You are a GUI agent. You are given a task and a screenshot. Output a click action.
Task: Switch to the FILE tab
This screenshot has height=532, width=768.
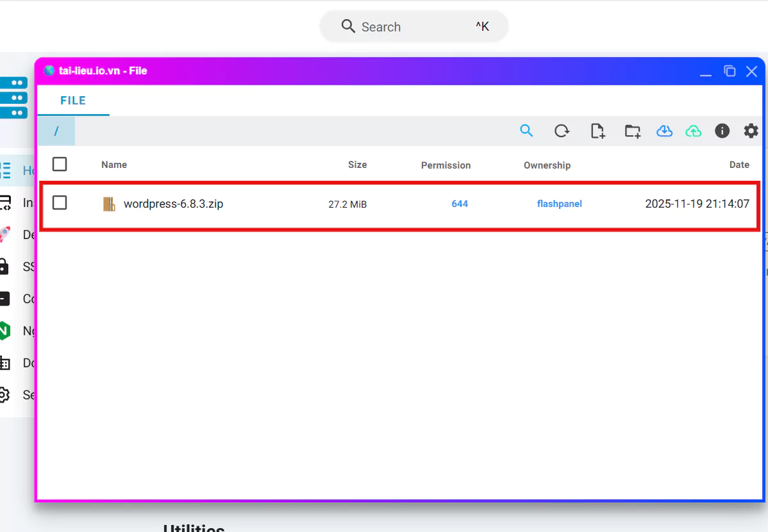73,101
